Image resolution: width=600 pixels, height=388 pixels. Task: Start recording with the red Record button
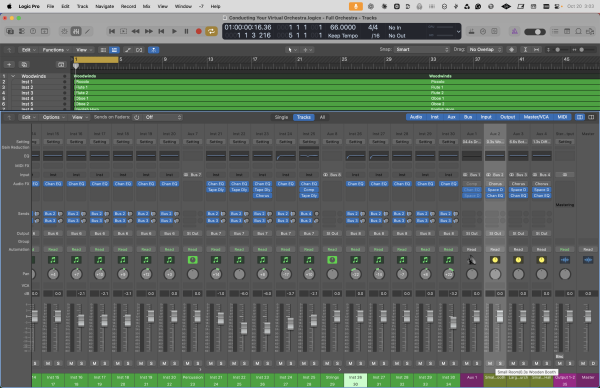point(199,31)
